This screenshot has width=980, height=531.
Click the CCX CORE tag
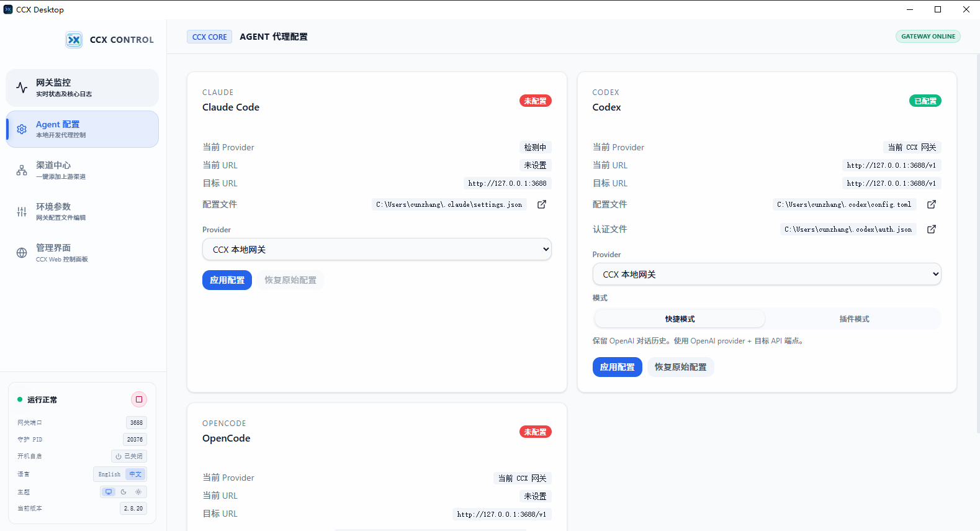[210, 37]
